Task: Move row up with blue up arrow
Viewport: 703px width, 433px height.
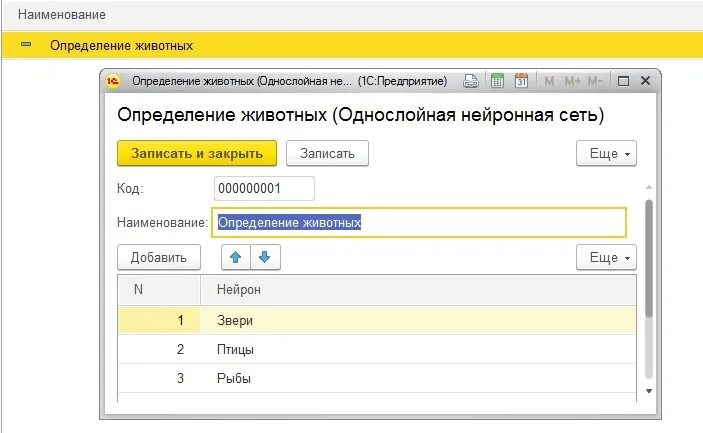Action: coord(236,257)
